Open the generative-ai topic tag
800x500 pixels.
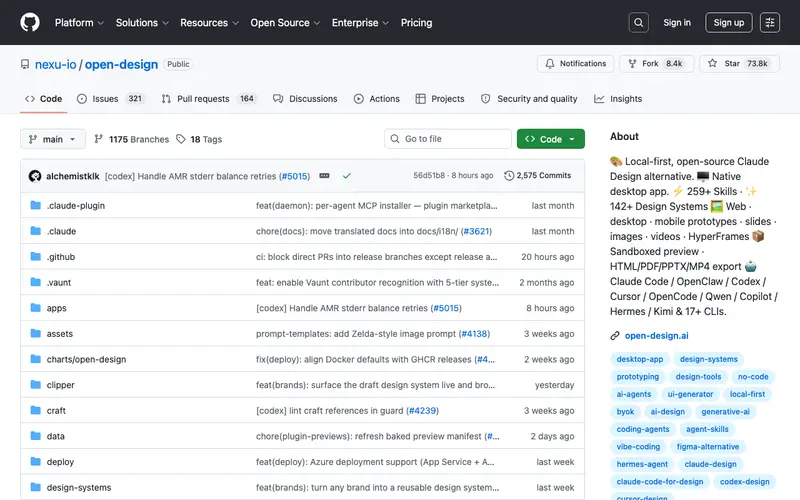pos(726,412)
